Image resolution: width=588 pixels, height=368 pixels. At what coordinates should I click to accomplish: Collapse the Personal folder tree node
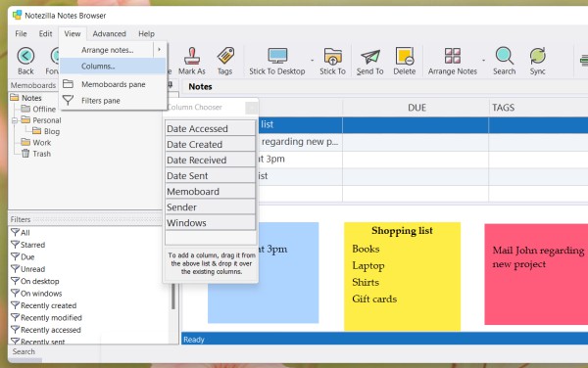coord(15,120)
